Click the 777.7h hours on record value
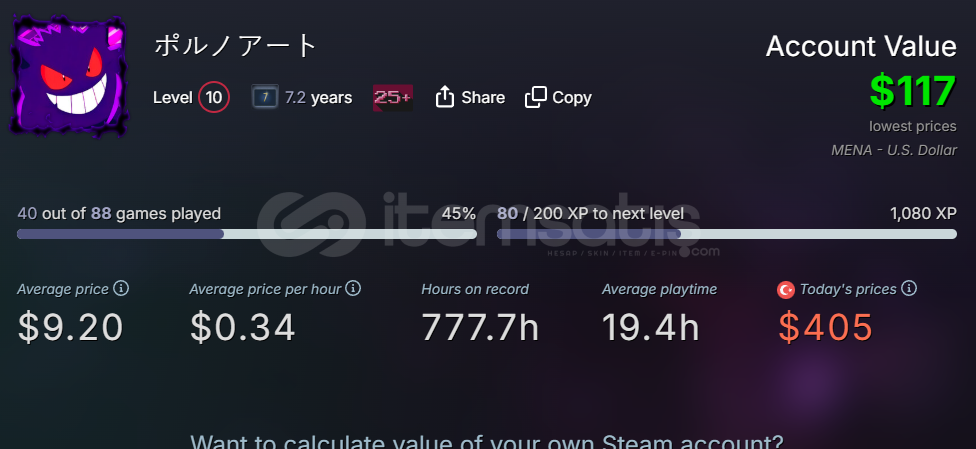This screenshot has height=449, width=976. pyautogui.click(x=480, y=328)
